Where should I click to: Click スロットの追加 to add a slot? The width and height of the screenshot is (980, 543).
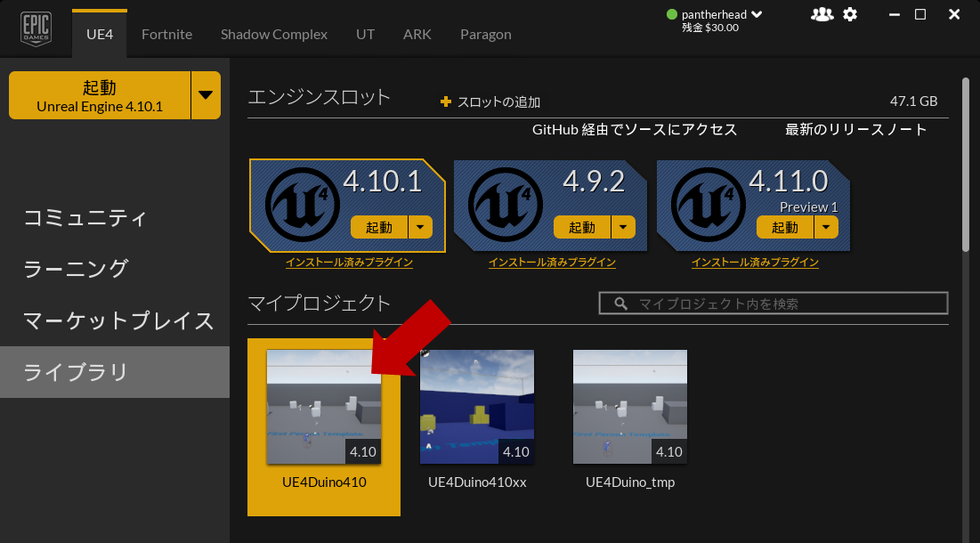pos(498,101)
